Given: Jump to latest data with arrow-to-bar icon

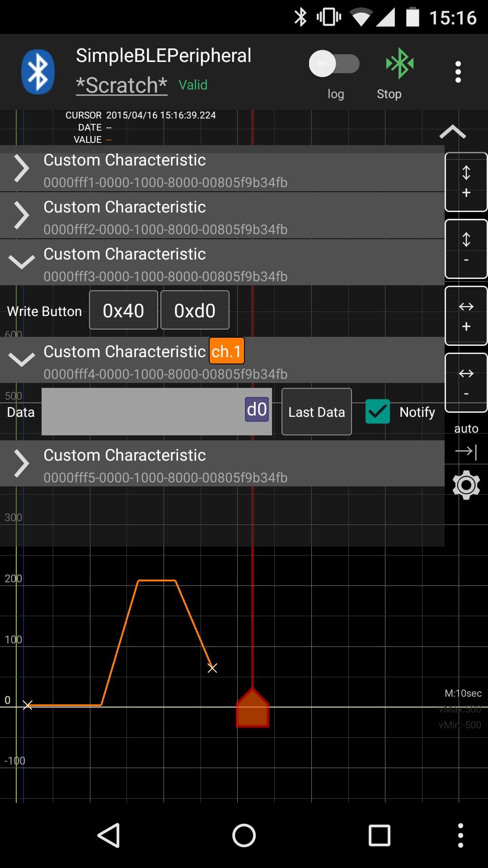Looking at the screenshot, I should [x=466, y=451].
